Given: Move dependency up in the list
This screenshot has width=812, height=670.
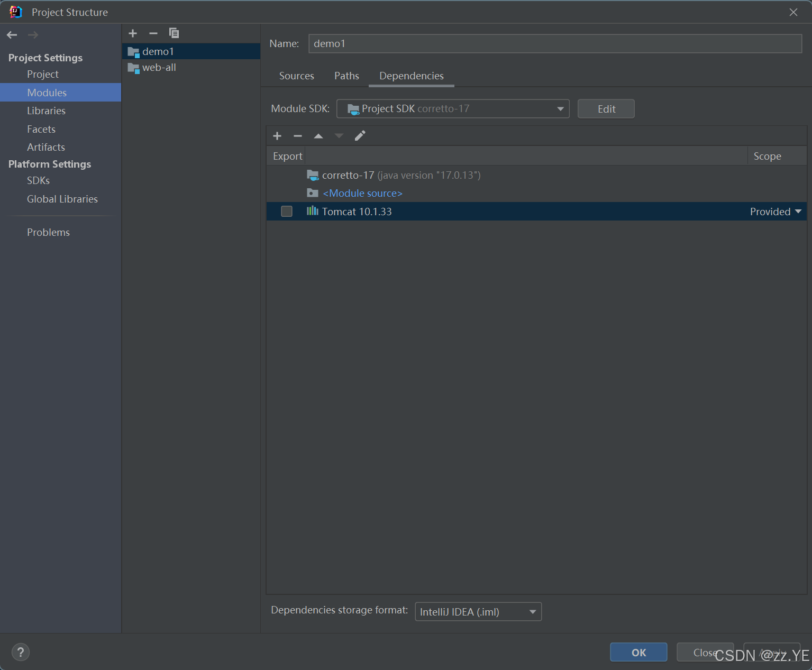Looking at the screenshot, I should coord(318,136).
